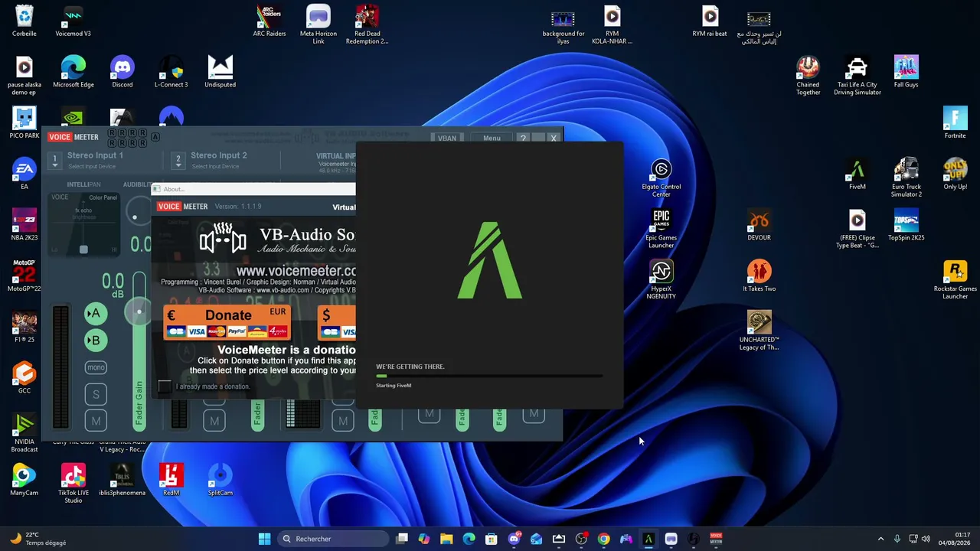This screenshot has height=551, width=980.
Task: Solo Stereo Input 1 with the S button
Action: (96, 394)
